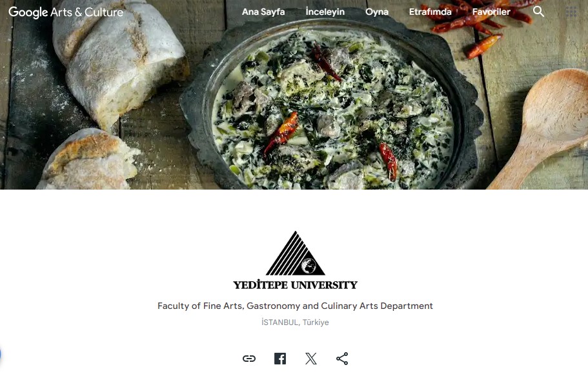Open the Etrafımda navigation item
588x376 pixels.
click(430, 12)
